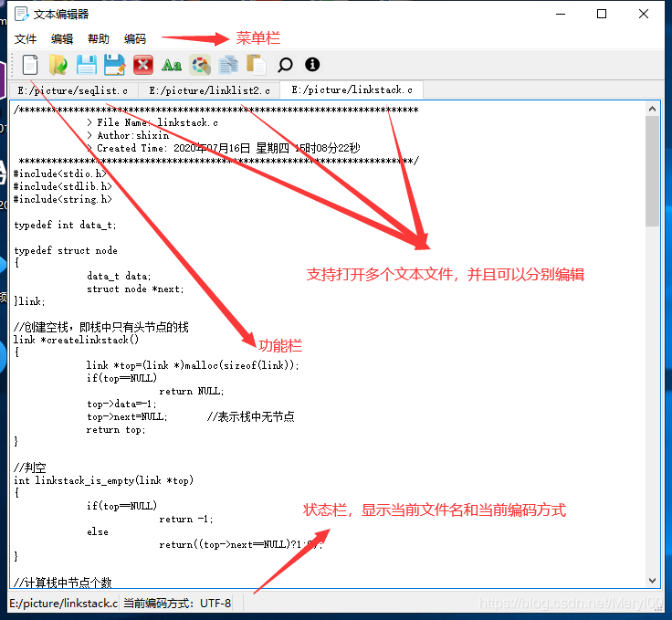The image size is (672, 620).
Task: Click the scroll down arrow of editor
Action: 652,581
